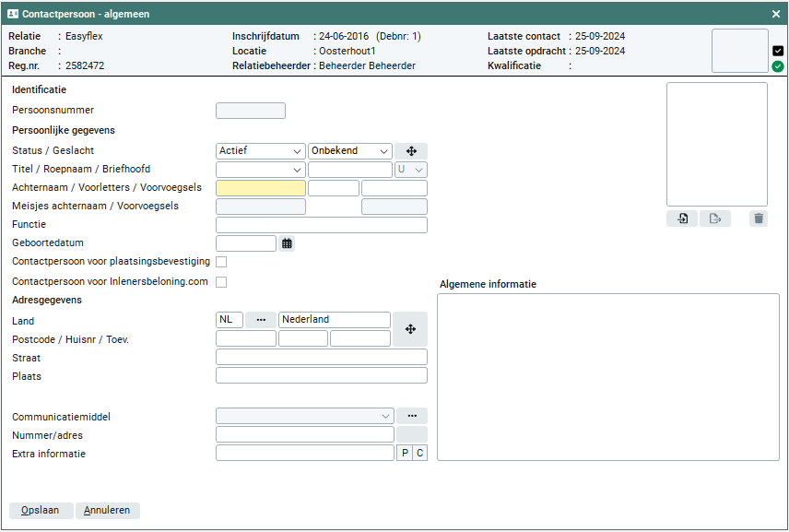This screenshot has width=789, height=532.
Task: Tick Contactpersoon voor Inlenersbeloning.com checkbox
Action: (221, 282)
